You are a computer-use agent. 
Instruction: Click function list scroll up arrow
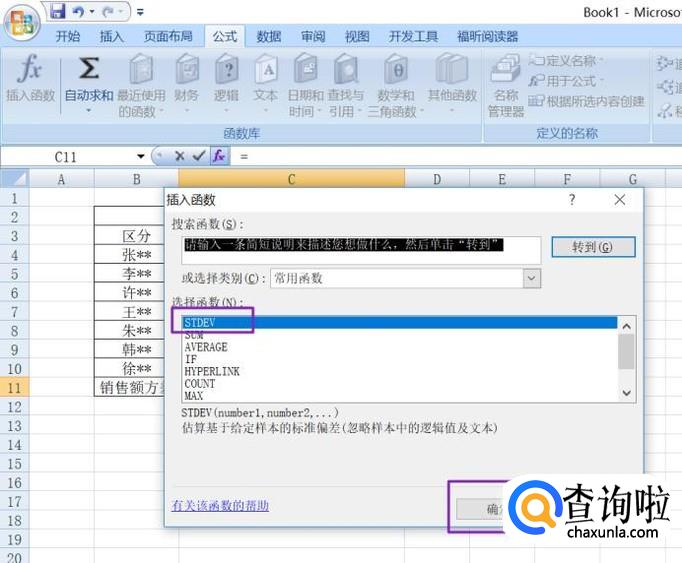click(627, 326)
